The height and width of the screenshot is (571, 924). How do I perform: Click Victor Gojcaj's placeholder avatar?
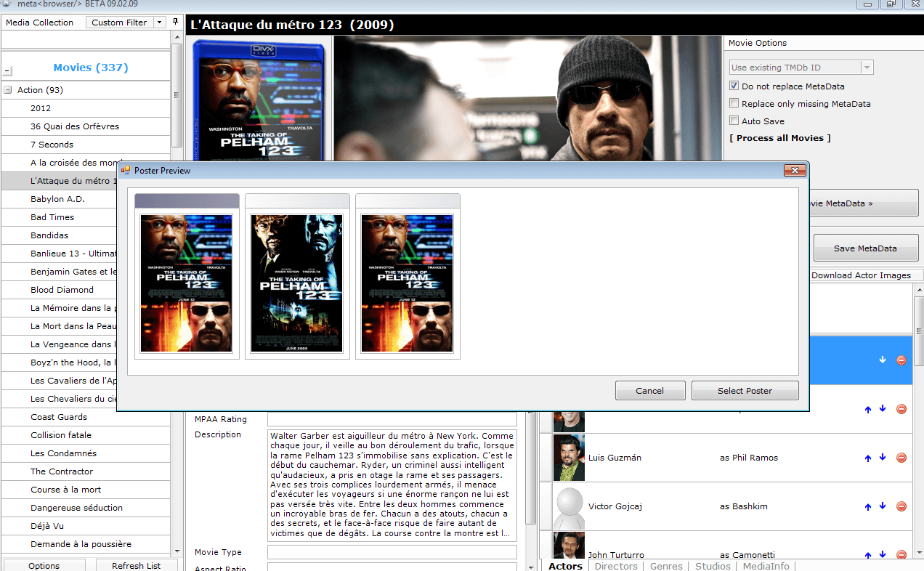click(x=569, y=506)
